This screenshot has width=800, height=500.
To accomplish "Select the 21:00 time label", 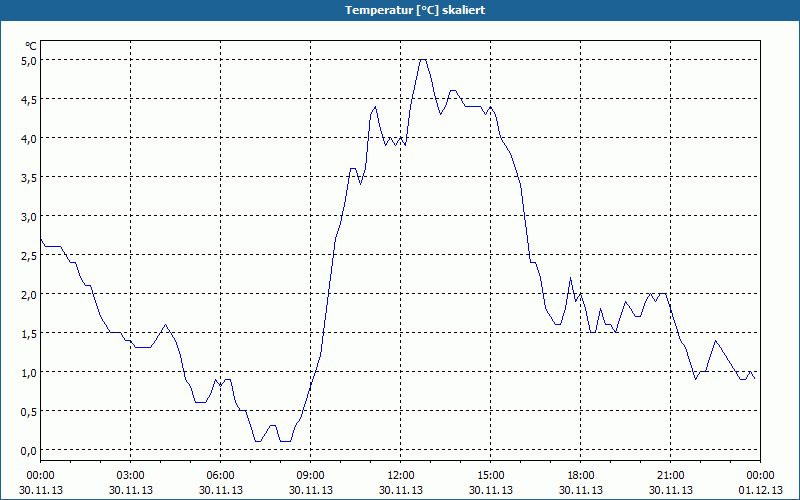I will coord(670,476).
